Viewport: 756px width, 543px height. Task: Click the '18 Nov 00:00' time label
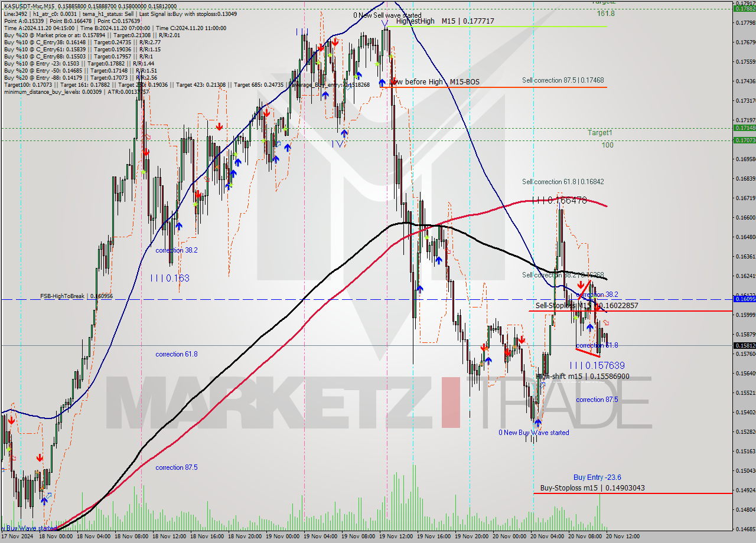(56, 537)
